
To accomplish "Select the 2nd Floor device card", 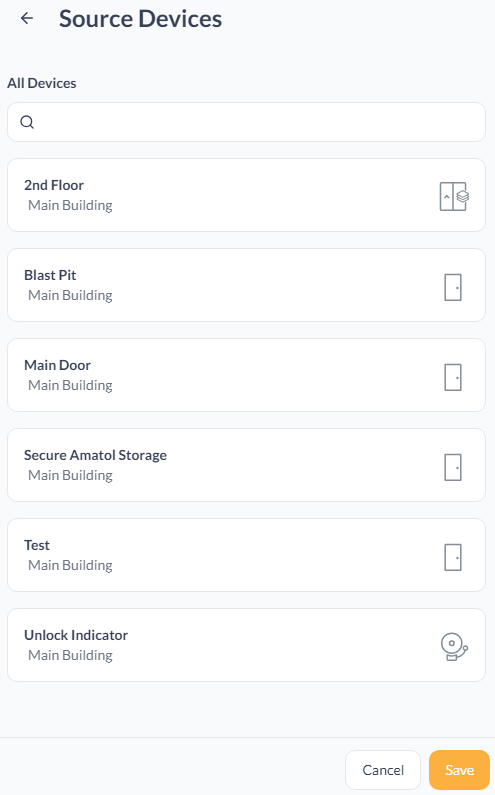I will (x=246, y=195).
